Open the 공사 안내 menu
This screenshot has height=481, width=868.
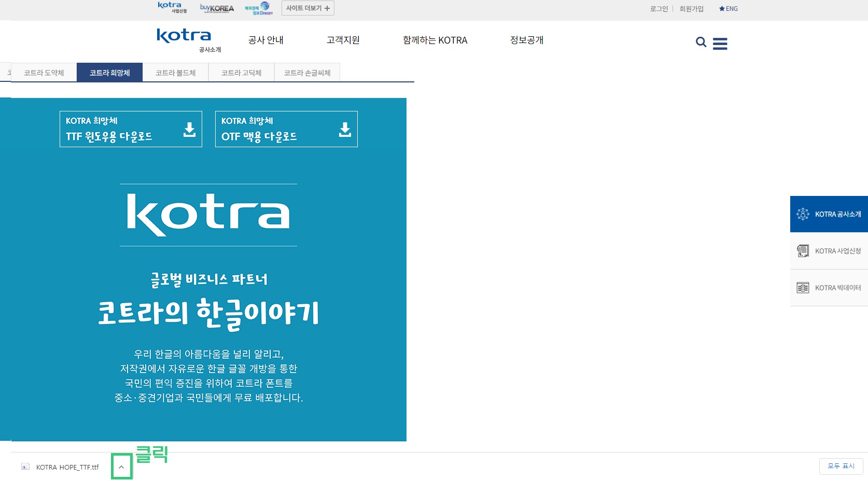click(x=266, y=40)
